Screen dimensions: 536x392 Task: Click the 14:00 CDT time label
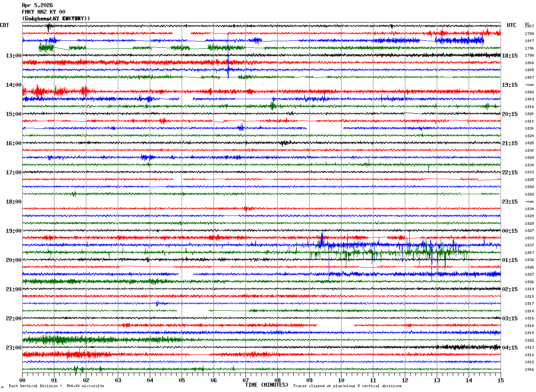pos(14,85)
